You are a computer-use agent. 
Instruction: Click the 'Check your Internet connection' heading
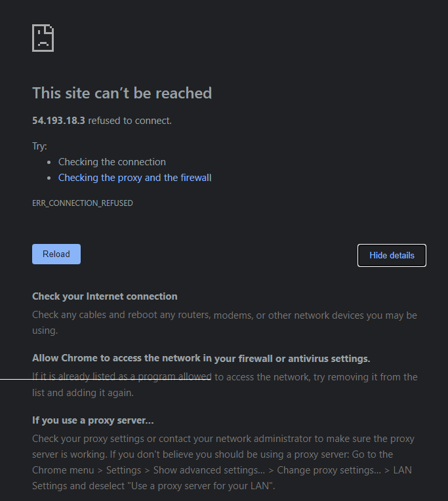pos(104,296)
